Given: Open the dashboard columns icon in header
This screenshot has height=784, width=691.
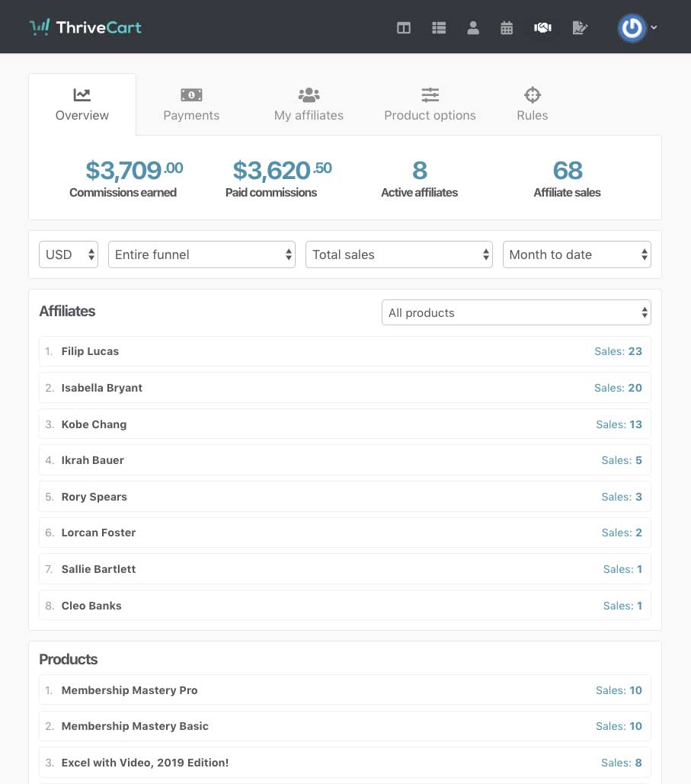Looking at the screenshot, I should click(404, 28).
